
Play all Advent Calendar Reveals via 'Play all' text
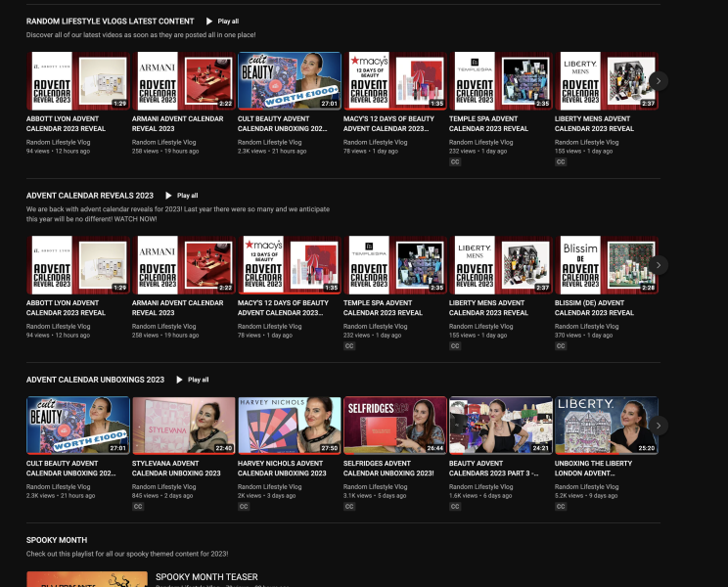(187, 196)
